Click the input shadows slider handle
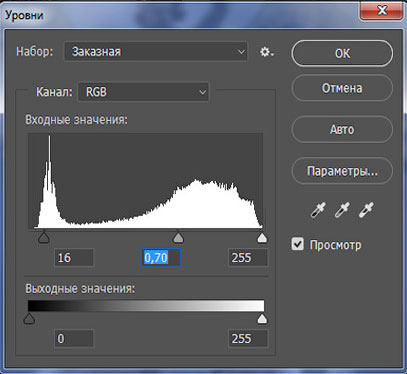 [x=44, y=238]
